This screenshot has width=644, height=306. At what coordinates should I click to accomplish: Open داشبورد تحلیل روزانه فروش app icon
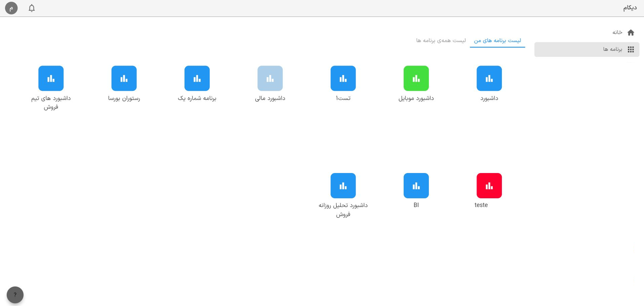(x=343, y=185)
